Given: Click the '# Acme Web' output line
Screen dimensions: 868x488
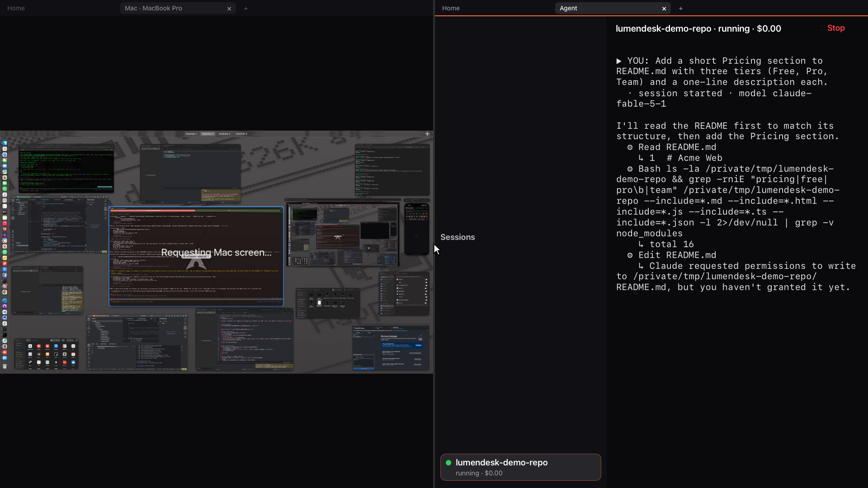Looking at the screenshot, I should point(680,158).
